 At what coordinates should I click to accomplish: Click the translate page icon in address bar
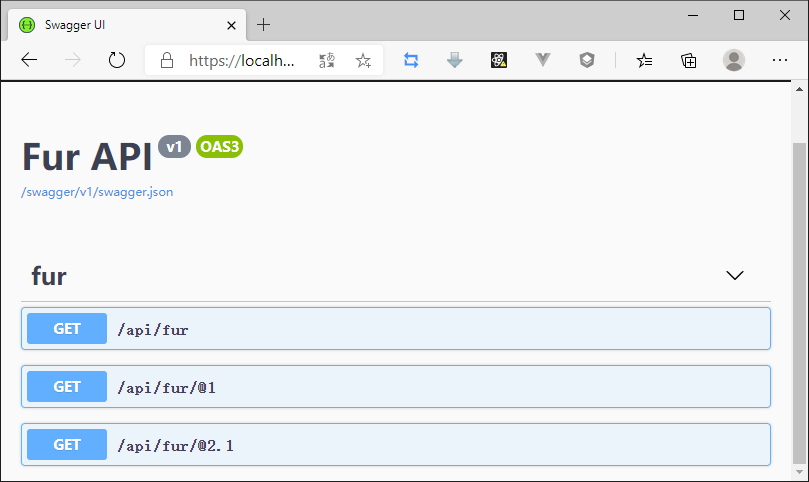pos(327,60)
